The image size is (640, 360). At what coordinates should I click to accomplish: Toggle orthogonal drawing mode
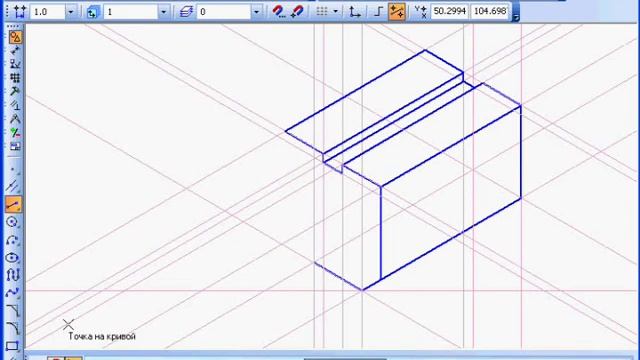tap(378, 11)
